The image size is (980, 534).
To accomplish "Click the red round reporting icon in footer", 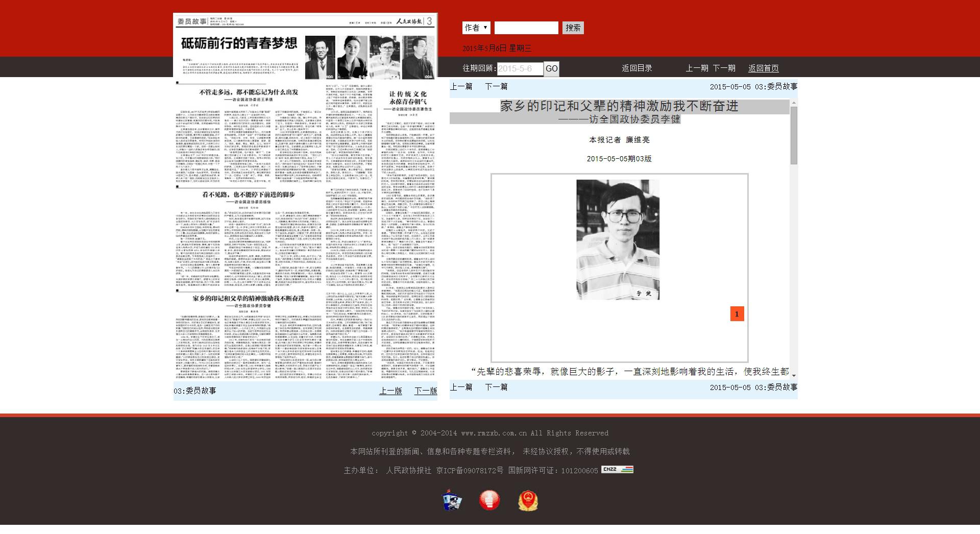I will (x=489, y=500).
